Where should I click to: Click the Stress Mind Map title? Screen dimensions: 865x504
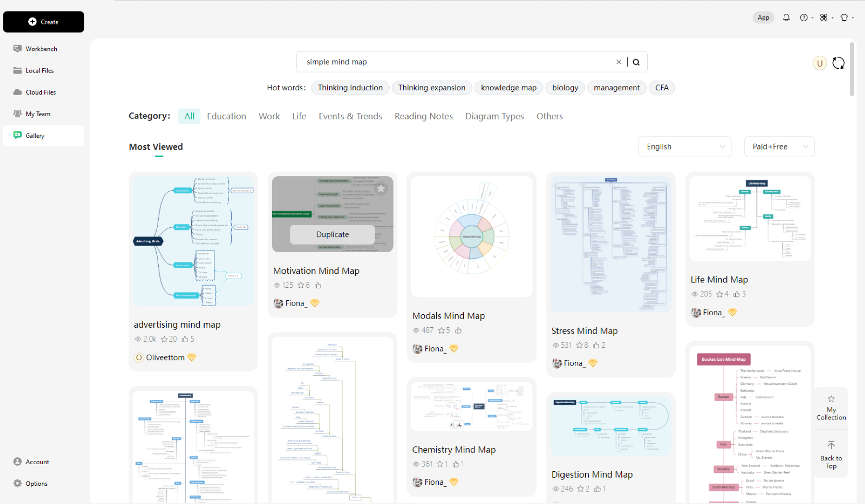584,331
